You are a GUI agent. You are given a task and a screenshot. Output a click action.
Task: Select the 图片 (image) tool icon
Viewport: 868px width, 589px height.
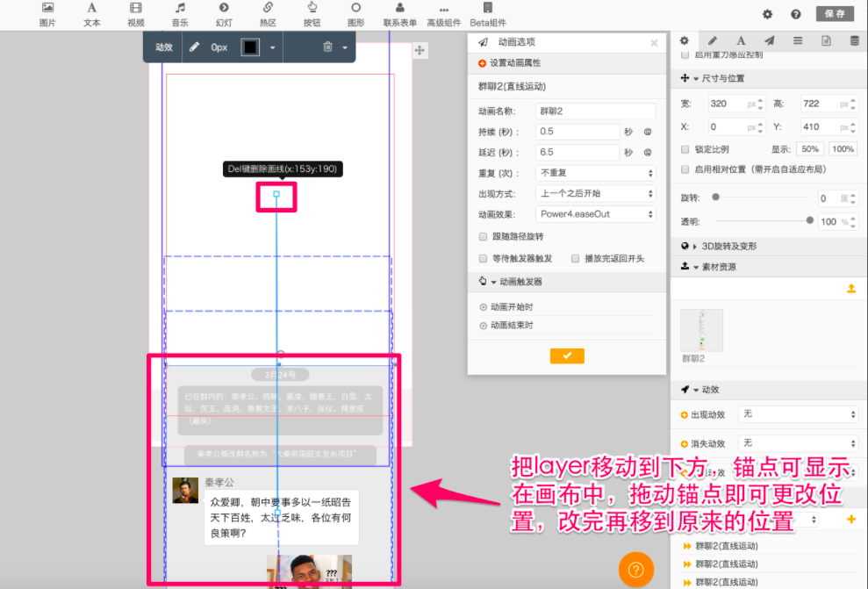48,14
